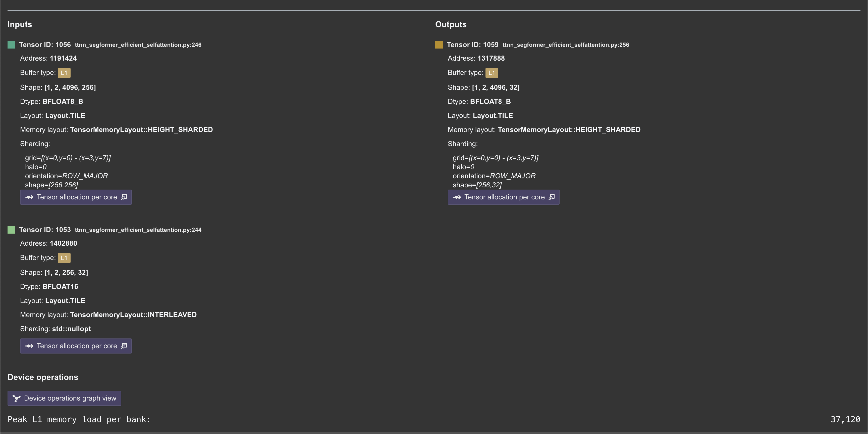Click the L1 buffer type badge for tensor 1059

492,72
